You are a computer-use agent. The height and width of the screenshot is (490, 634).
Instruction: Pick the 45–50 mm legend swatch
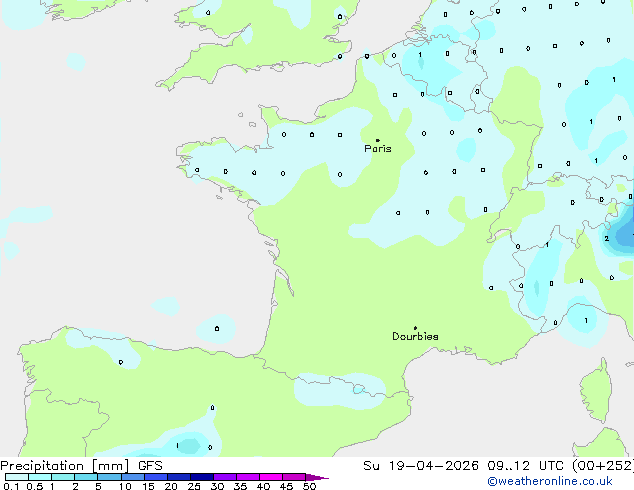tap(294, 477)
